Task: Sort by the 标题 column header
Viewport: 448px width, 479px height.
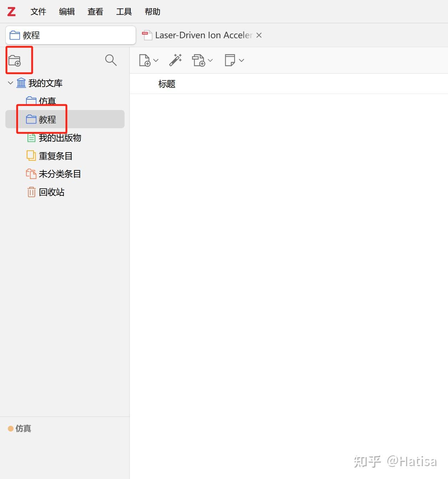Action: (167, 84)
